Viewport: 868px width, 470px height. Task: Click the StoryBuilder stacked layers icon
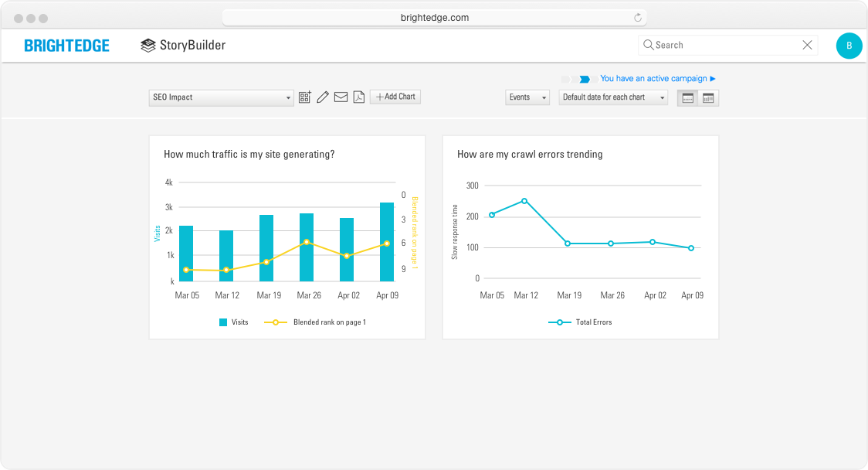tap(147, 46)
